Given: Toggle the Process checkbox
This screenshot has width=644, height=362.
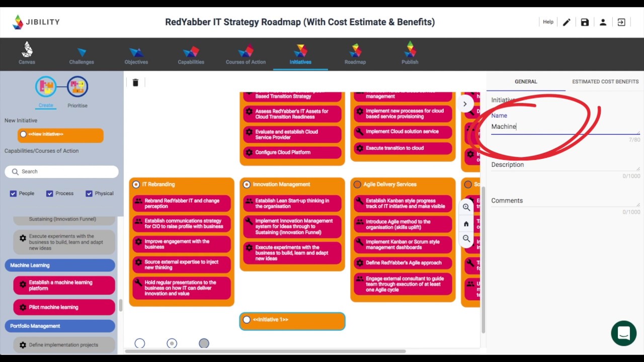Looking at the screenshot, I should click(x=50, y=194).
